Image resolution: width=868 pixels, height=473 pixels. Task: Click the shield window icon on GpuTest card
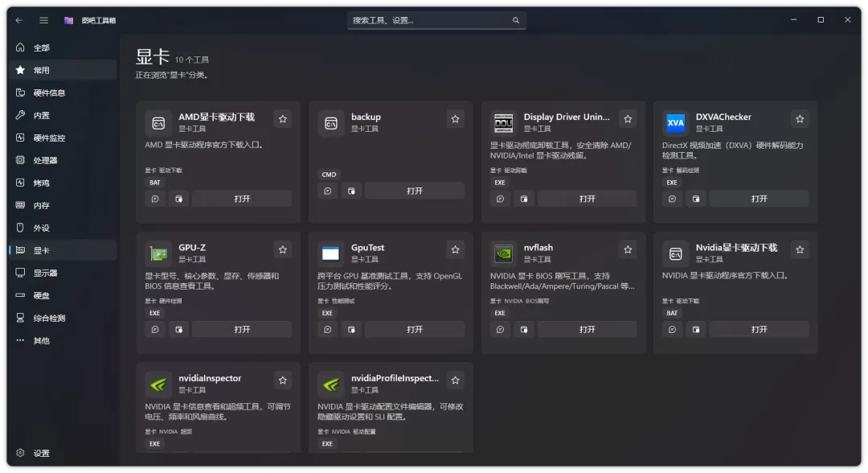pyautogui.click(x=351, y=330)
